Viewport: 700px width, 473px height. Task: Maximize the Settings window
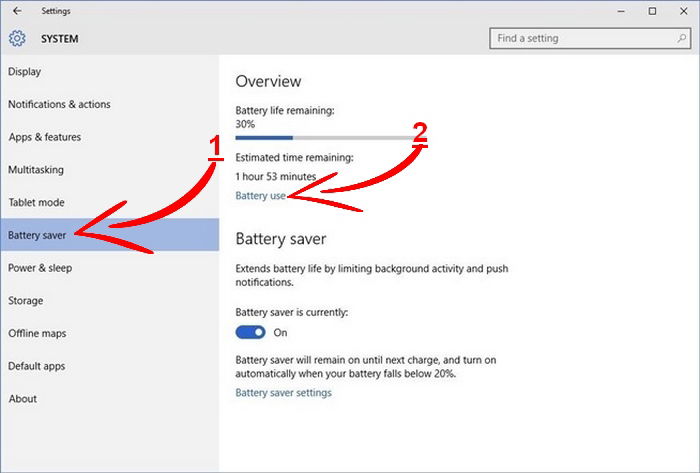(652, 11)
